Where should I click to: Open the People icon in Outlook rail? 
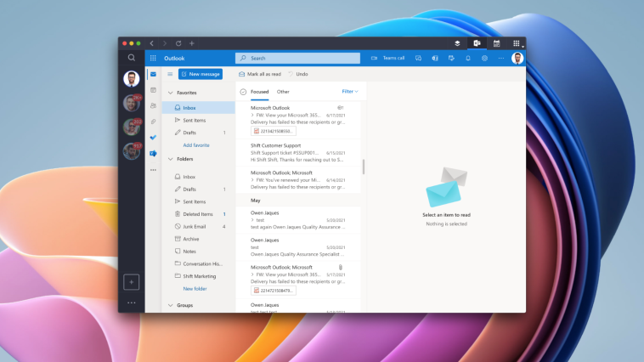click(x=153, y=105)
